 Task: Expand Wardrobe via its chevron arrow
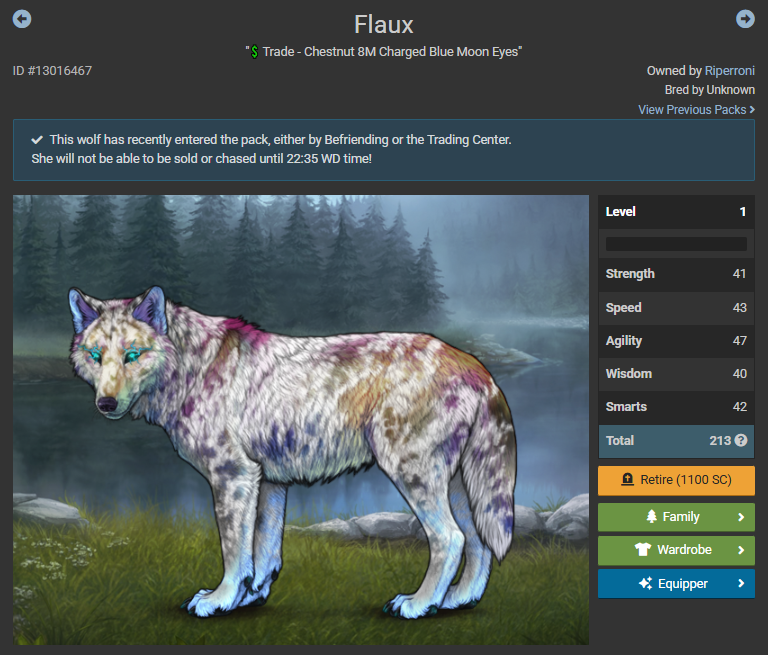coord(741,550)
